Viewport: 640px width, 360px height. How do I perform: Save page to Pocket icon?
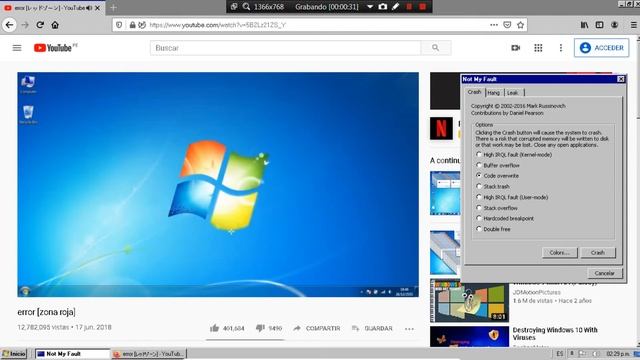tap(507, 25)
